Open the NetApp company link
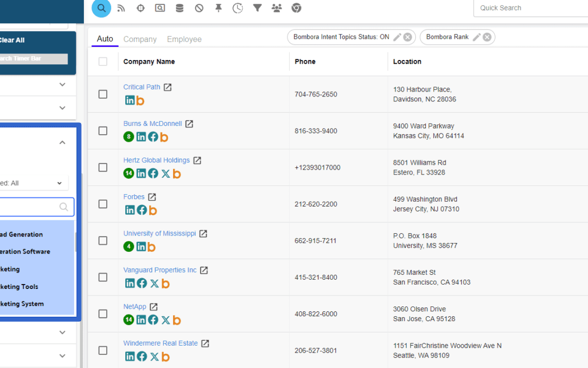Screen dimensions: 588x368 point(134,306)
